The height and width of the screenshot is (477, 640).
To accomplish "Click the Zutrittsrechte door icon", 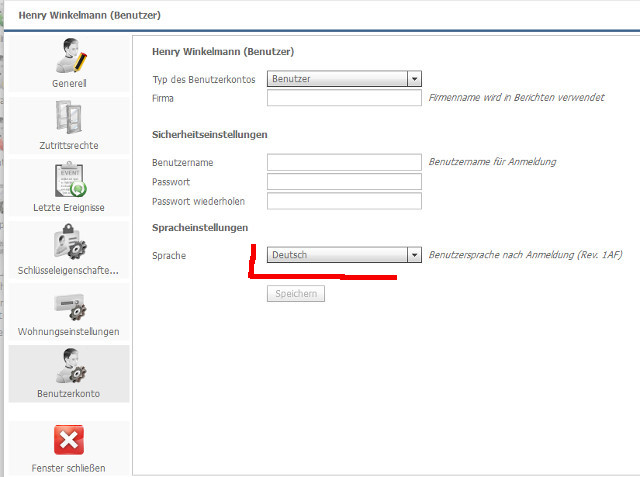I will (x=69, y=118).
